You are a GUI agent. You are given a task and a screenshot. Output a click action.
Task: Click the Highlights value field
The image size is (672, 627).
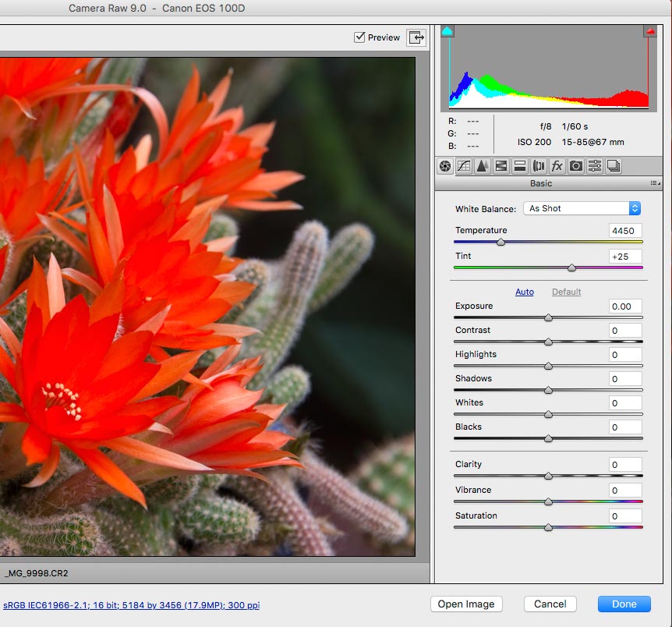(625, 355)
